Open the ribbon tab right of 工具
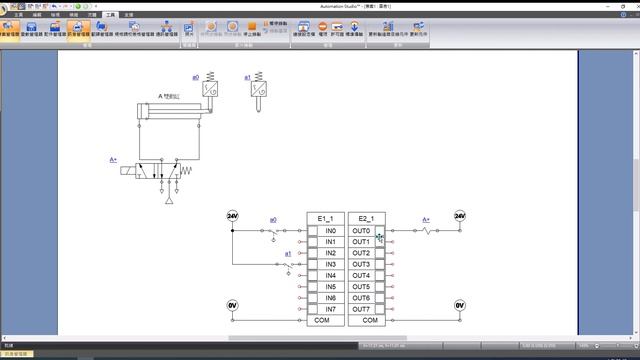The width and height of the screenshot is (640, 360). (129, 15)
